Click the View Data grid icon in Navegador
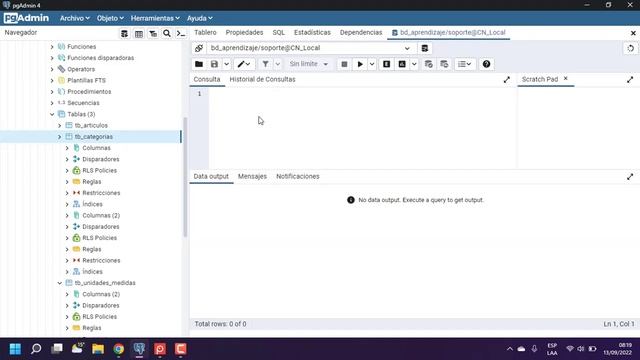 tap(139, 33)
